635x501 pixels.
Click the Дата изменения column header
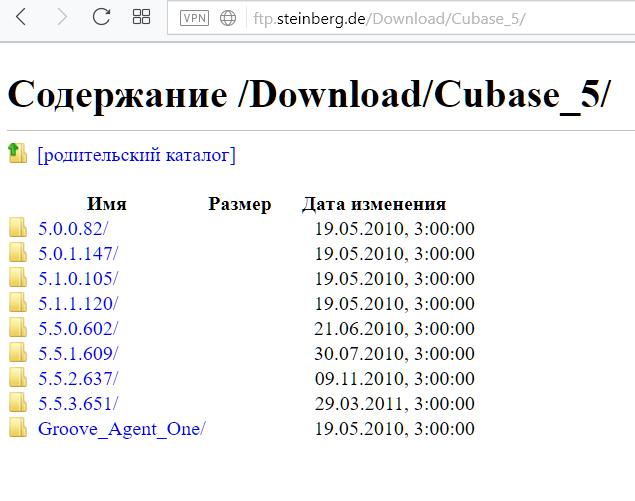374,204
